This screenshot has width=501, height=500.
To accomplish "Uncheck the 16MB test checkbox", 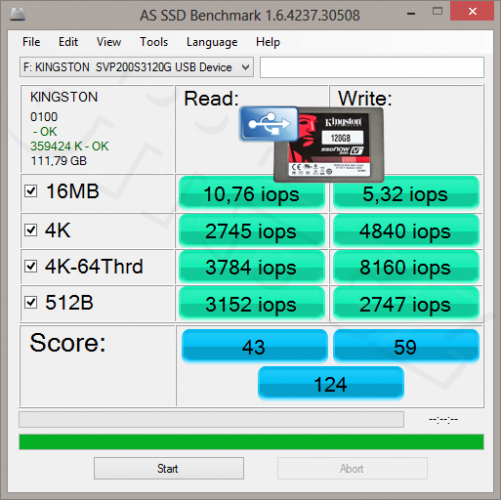I will (31, 191).
